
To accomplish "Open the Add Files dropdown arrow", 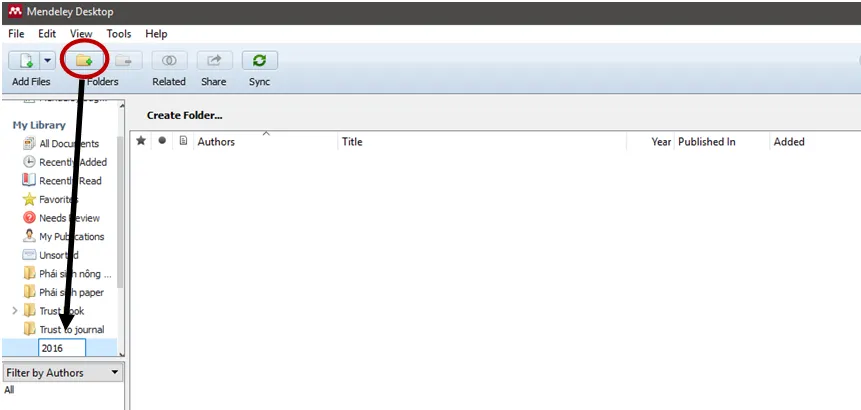I will coord(47,60).
